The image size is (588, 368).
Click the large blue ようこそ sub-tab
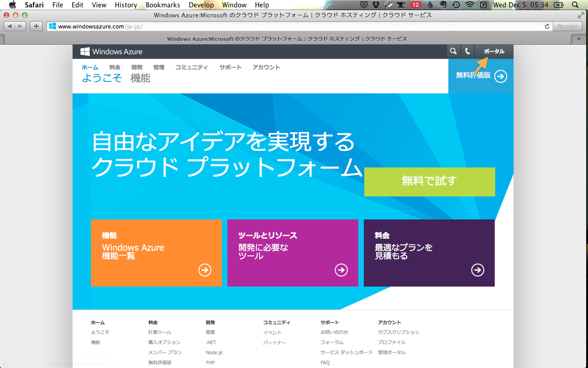tap(102, 78)
